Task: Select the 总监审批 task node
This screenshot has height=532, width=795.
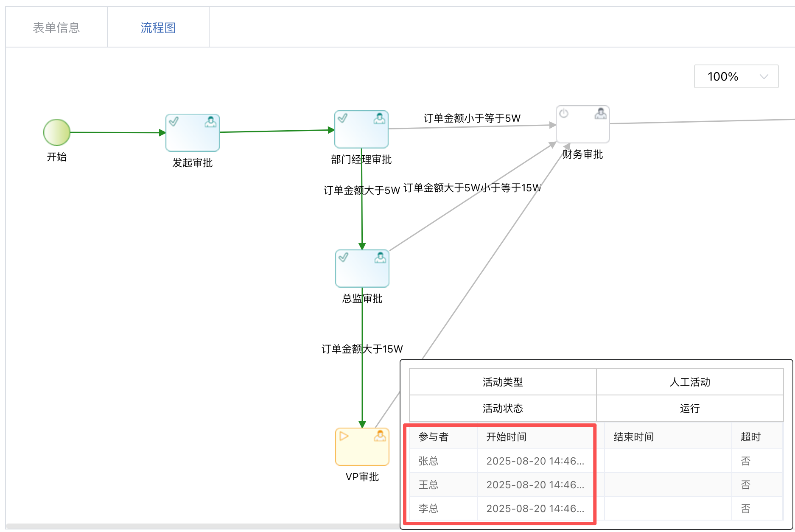Action: tap(362, 269)
